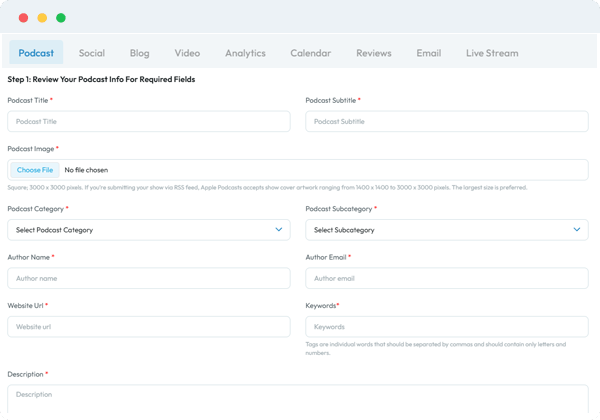Open the Reviews tab
The height and width of the screenshot is (420, 600).
[374, 53]
